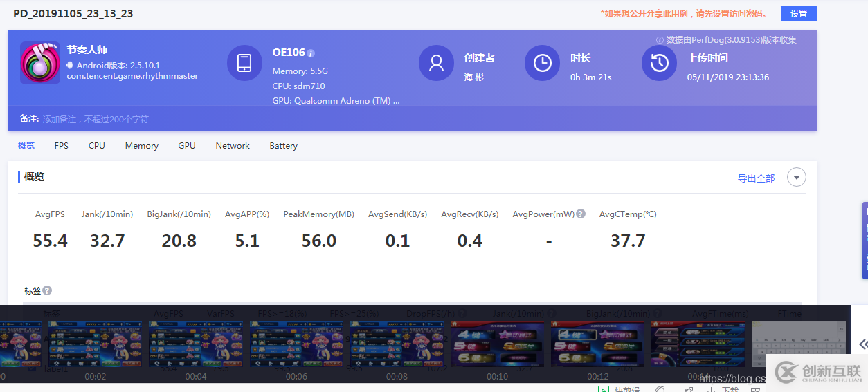Switch to the Battery tab
Screen dimensions: 868x392
click(x=284, y=146)
